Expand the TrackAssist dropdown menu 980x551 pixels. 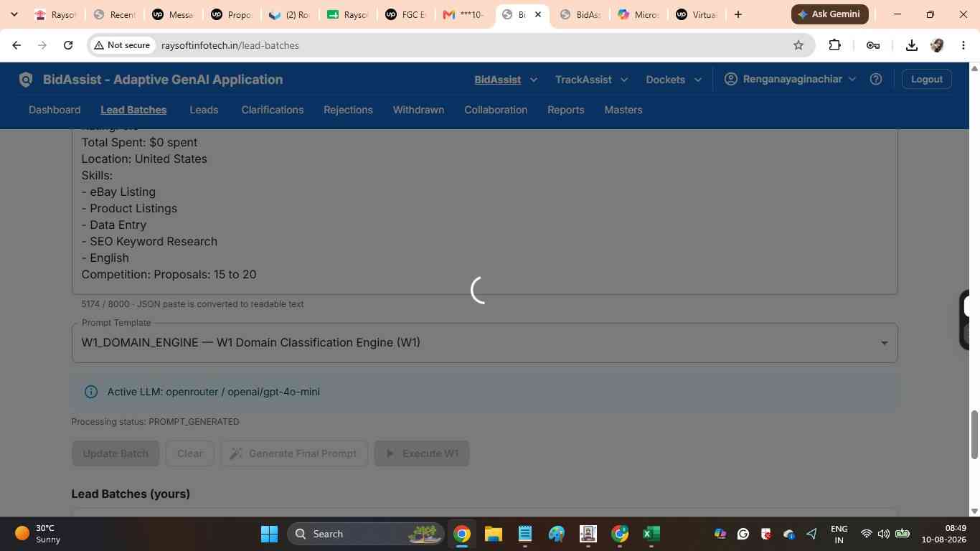click(592, 80)
